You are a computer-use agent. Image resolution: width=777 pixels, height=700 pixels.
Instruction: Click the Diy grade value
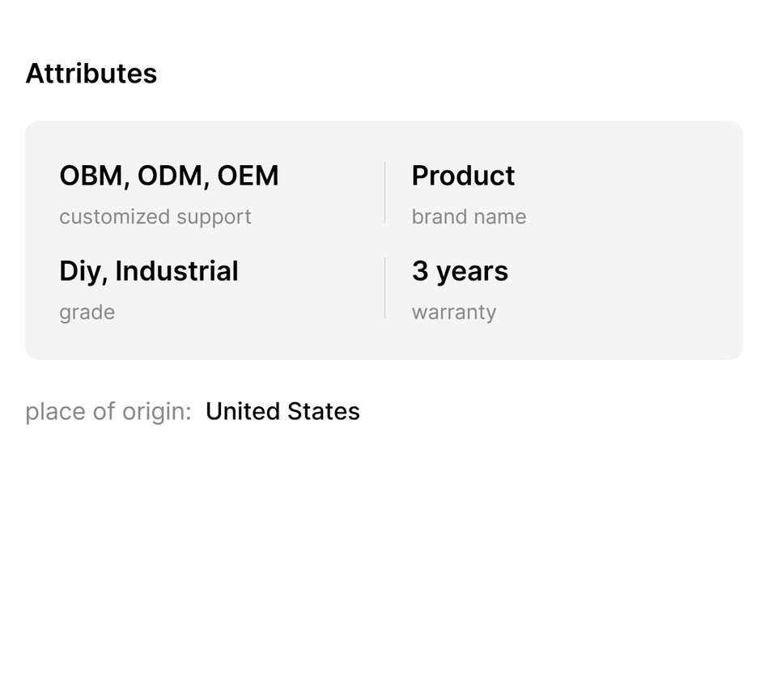[x=79, y=272]
